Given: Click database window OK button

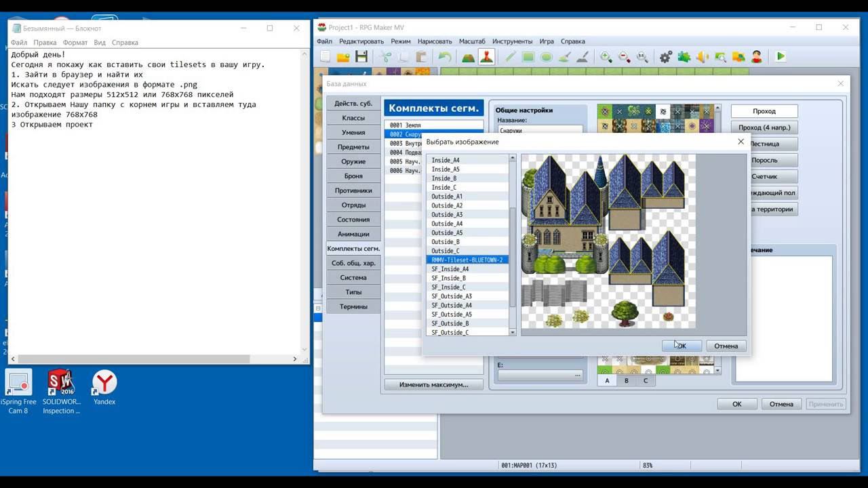Looking at the screenshot, I should click(736, 404).
